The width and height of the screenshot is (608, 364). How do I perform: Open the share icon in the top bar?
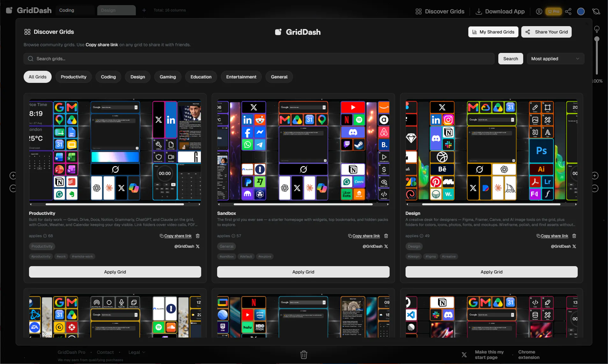pos(568,11)
